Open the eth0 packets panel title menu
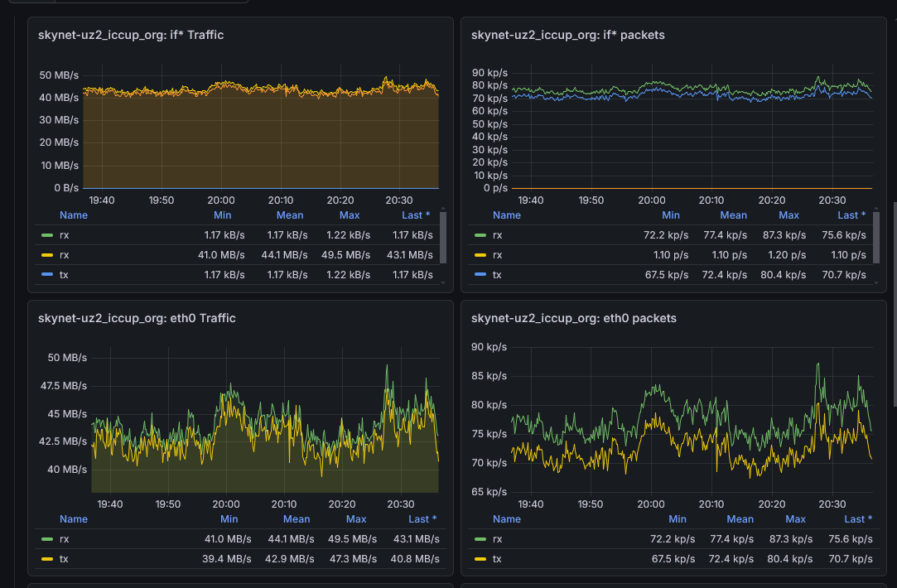Screen dimensions: 897x588 click(x=574, y=318)
